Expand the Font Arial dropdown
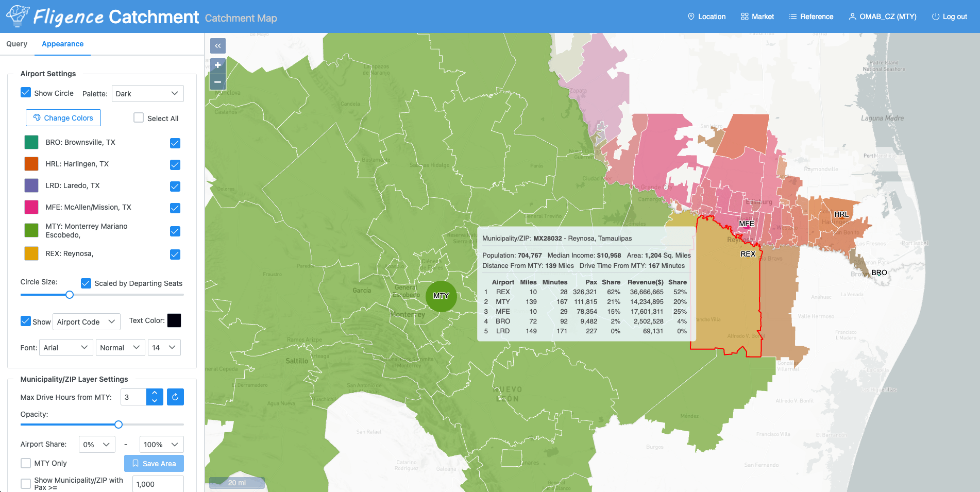This screenshot has width=980, height=492. point(66,348)
